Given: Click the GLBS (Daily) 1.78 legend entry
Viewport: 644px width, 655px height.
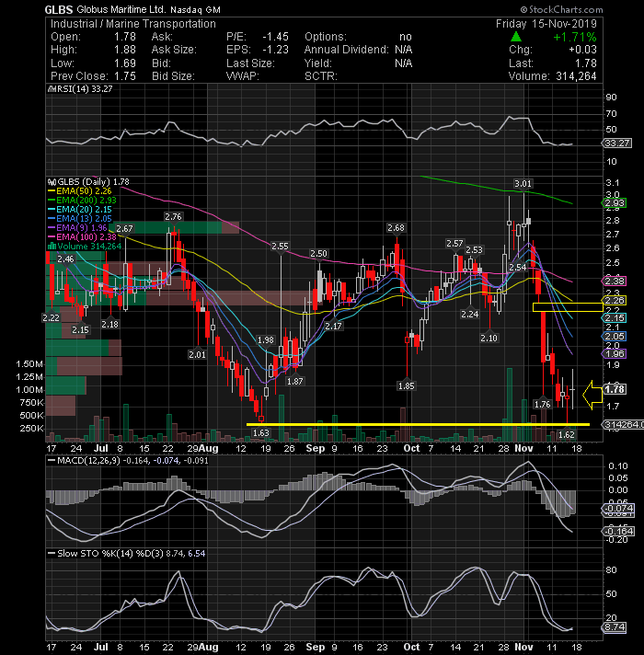Looking at the screenshot, I should (88, 182).
